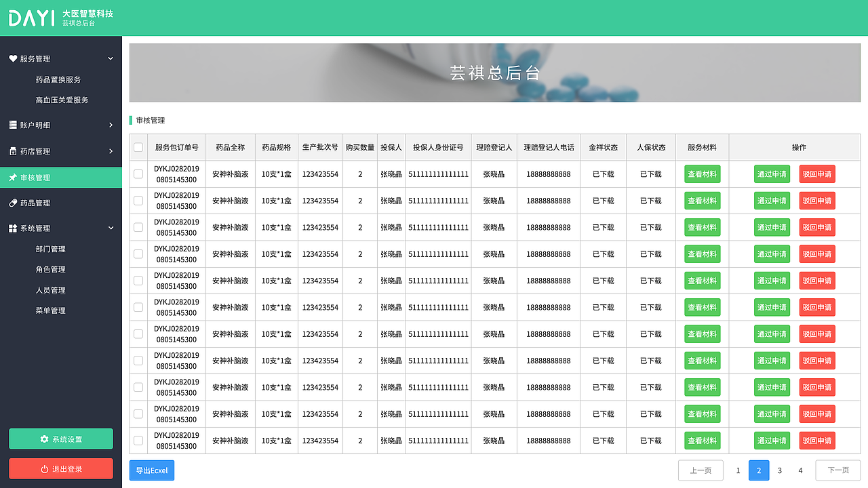The width and height of the screenshot is (868, 488).
Task: Click the 药品全称 column header
Action: click(x=231, y=147)
